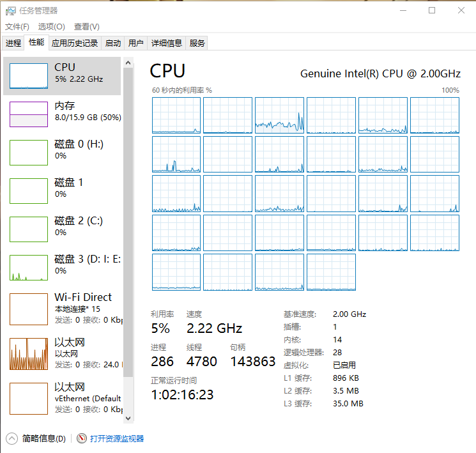The image size is (476, 453).
Task: Select the CPU mini graph thumbnail
Action: click(29, 76)
